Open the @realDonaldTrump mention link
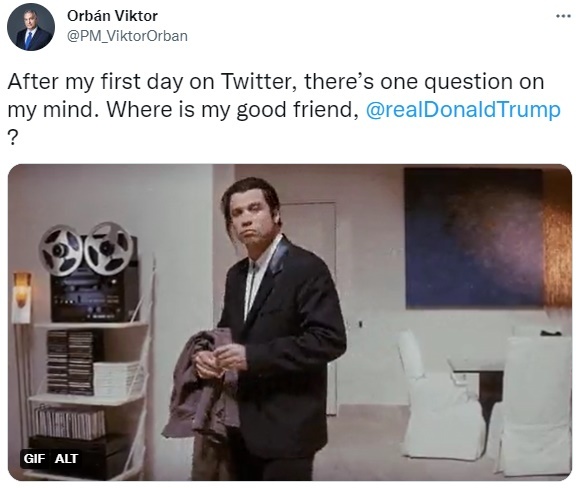 pos(463,110)
